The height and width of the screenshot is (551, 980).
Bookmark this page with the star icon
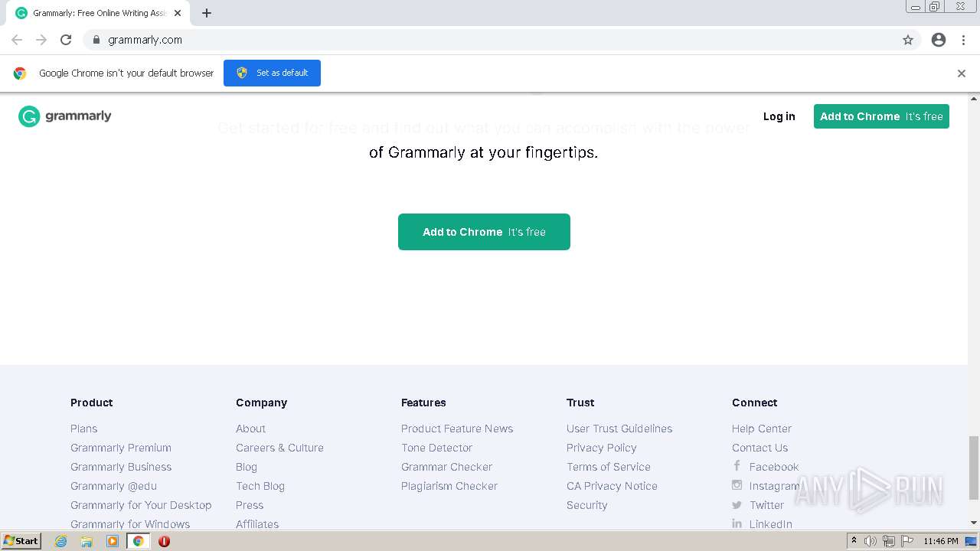click(x=908, y=40)
